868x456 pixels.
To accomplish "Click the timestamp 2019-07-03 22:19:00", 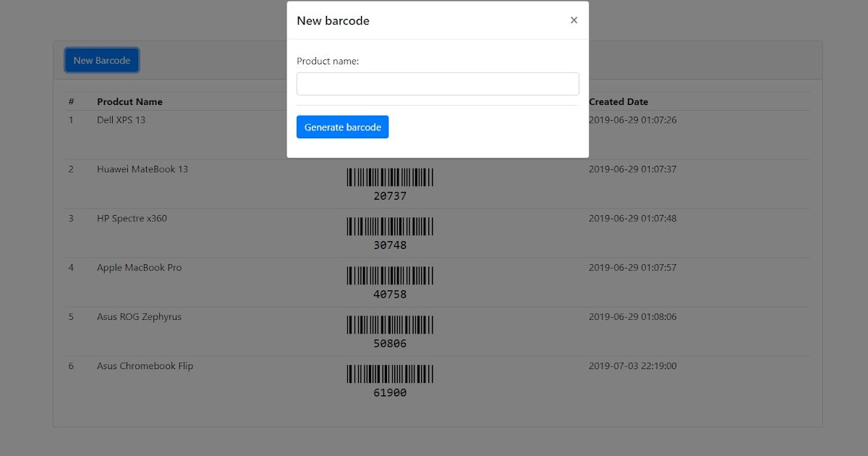I will [633, 366].
